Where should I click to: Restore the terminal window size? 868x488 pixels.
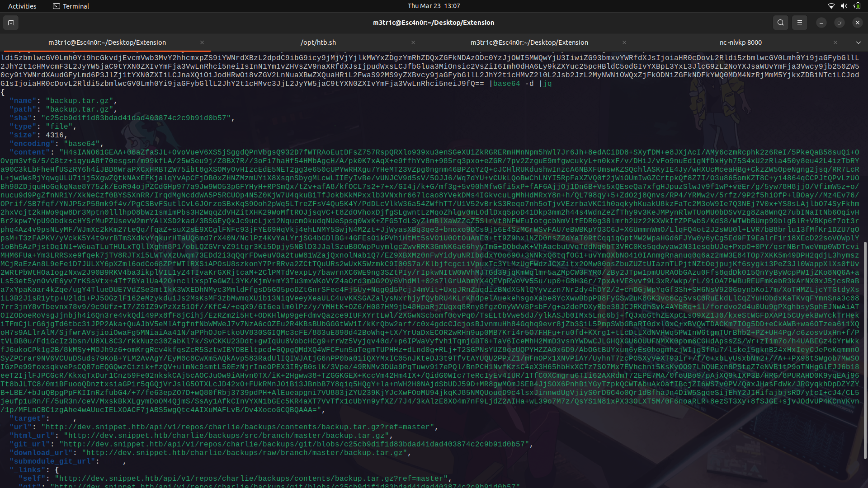[840, 23]
